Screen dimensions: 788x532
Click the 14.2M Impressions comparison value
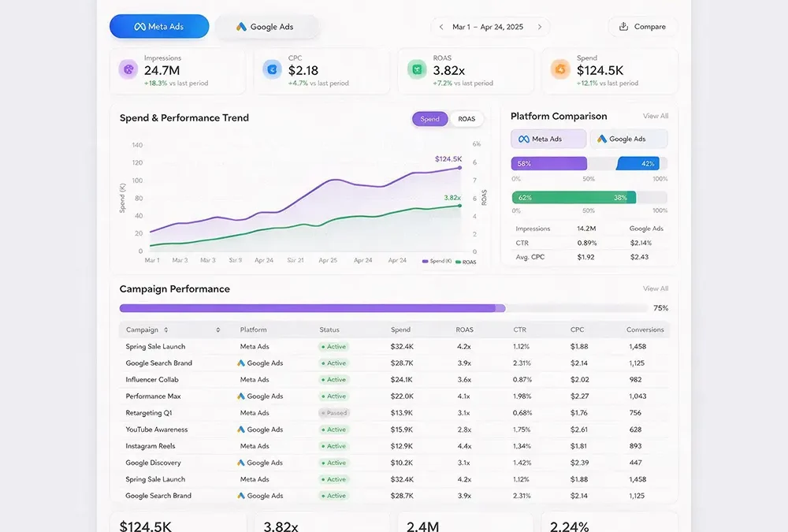pyautogui.click(x=586, y=229)
